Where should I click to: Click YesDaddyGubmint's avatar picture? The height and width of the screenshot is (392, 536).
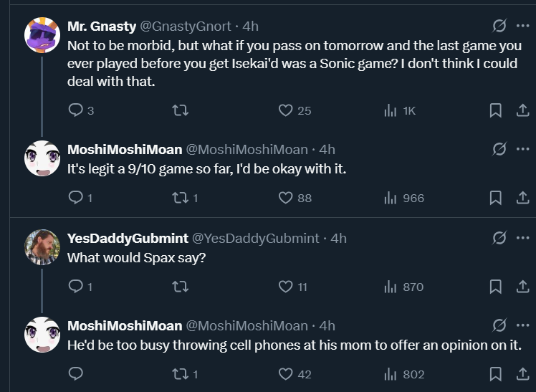(42, 247)
